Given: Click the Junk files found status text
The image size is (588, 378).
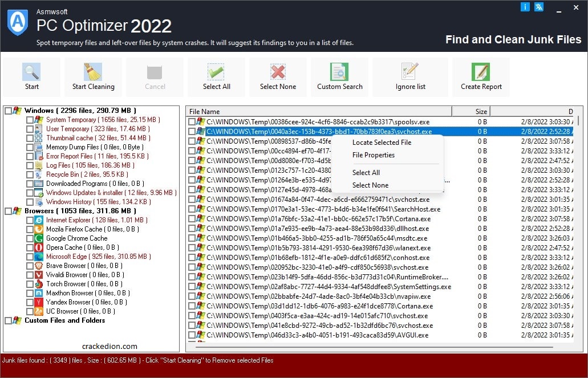Looking at the screenshot, I should click(137, 360).
